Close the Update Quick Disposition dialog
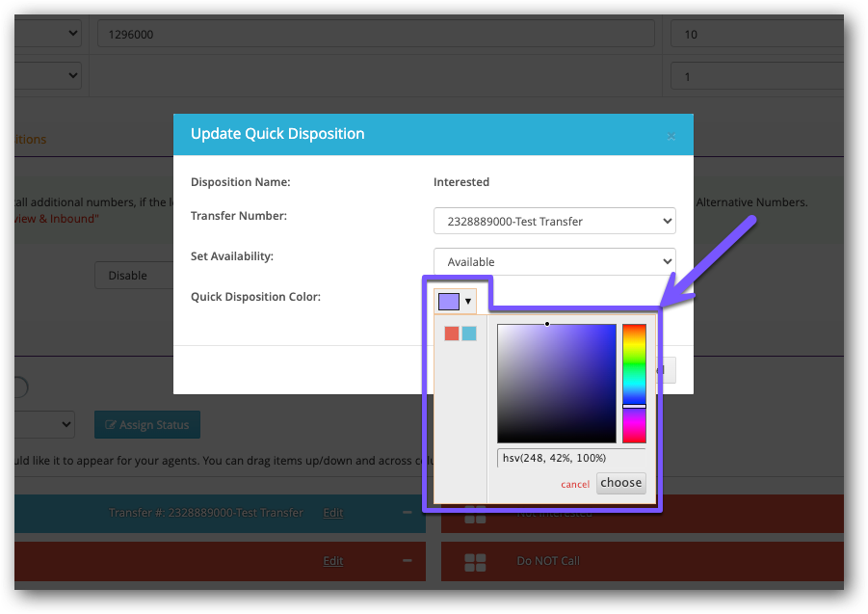 click(671, 136)
